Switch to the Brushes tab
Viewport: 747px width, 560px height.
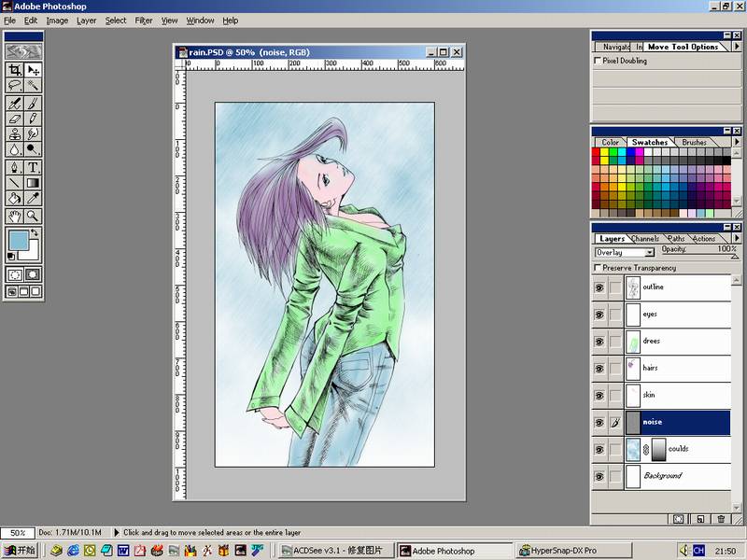pos(694,143)
